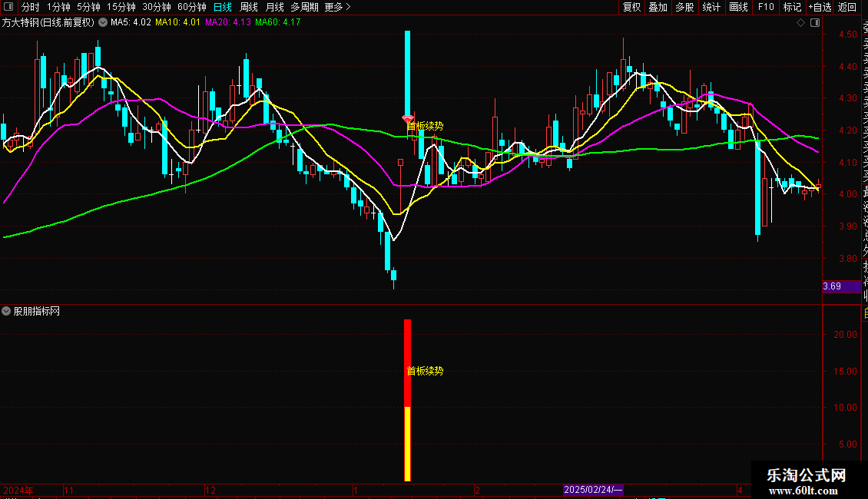This screenshot has width=868, height=499.
Task: Open dropdown beside 方大特钢 chart title
Action: pyautogui.click(x=103, y=23)
